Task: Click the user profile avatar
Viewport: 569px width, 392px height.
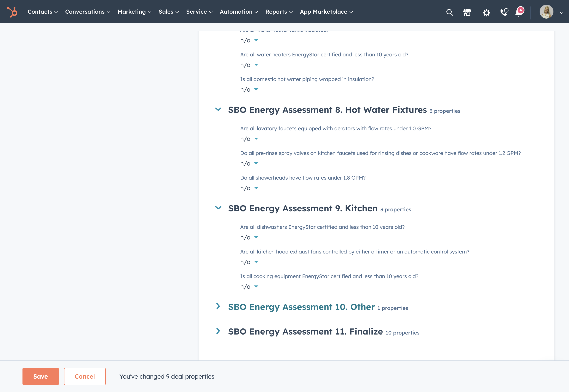Action: pyautogui.click(x=546, y=12)
